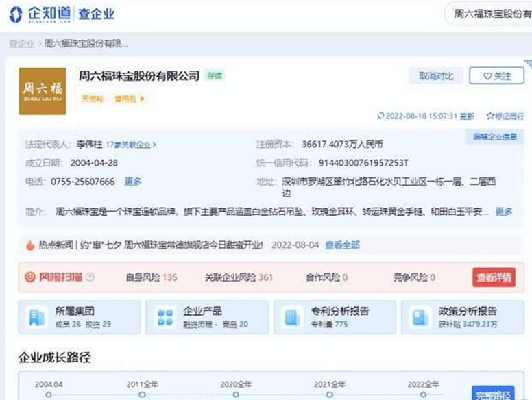Select the 2011全年 timeline marker
The height and width of the screenshot is (400, 532).
point(143,395)
